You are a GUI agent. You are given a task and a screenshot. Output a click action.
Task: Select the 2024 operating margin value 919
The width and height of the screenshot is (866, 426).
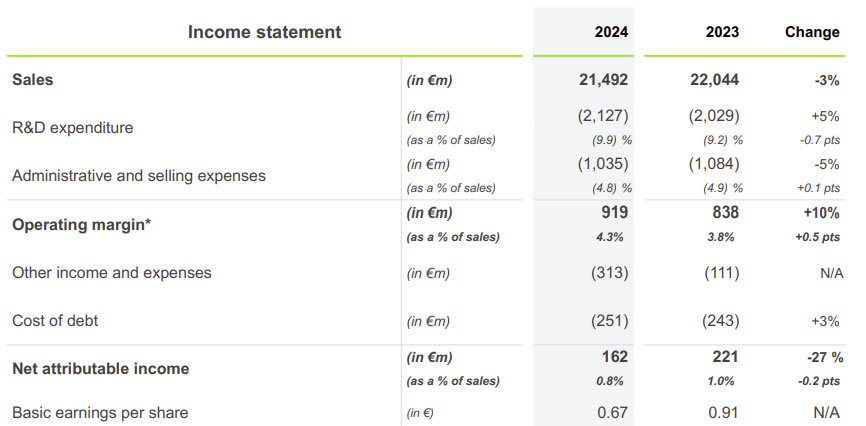click(614, 212)
